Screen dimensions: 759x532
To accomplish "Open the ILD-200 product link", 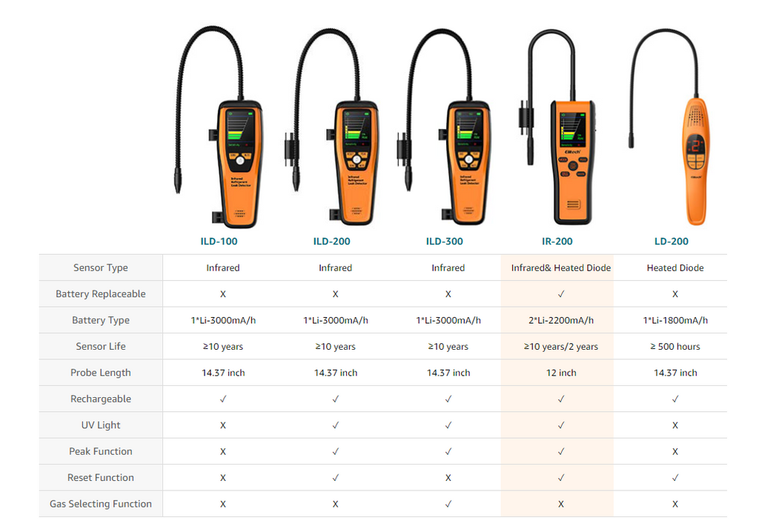I will coord(331,241).
